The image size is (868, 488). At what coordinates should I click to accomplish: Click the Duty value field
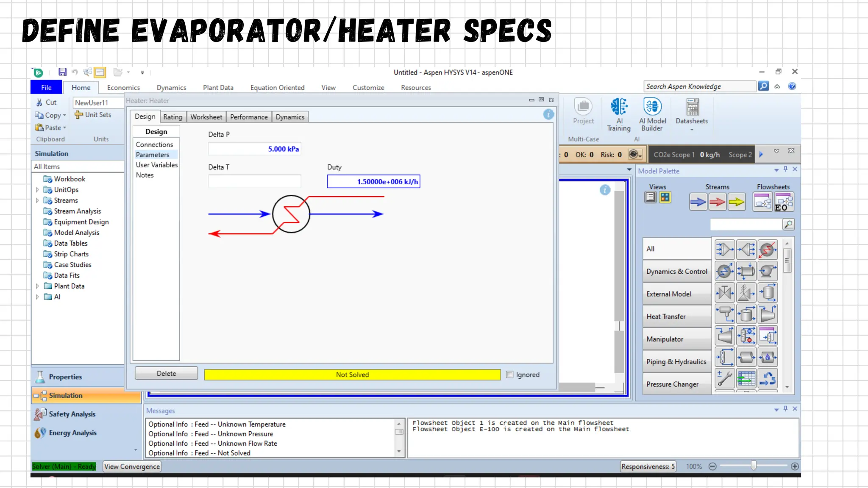coord(373,181)
